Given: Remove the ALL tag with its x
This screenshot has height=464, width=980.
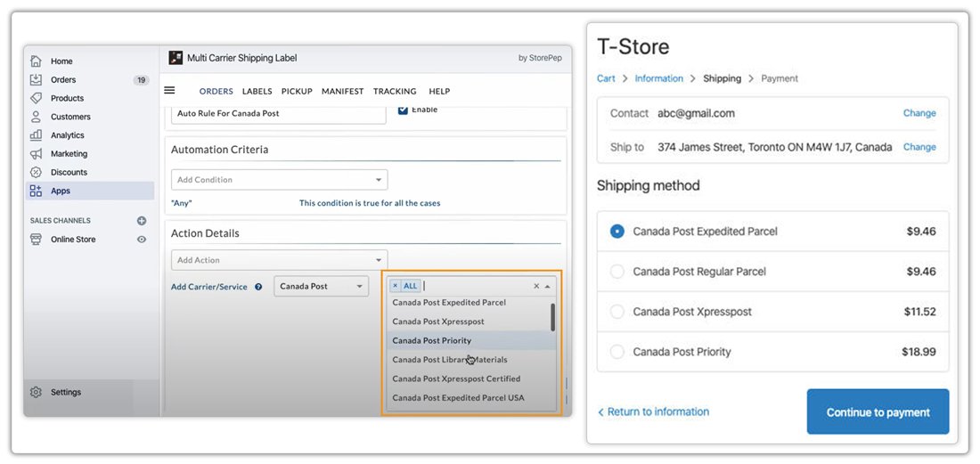Looking at the screenshot, I should click(395, 285).
